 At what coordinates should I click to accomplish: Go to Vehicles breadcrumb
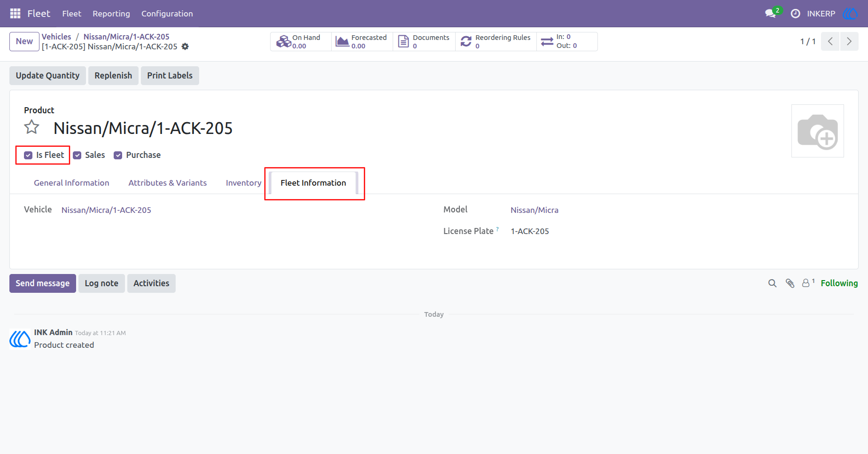[56, 37]
